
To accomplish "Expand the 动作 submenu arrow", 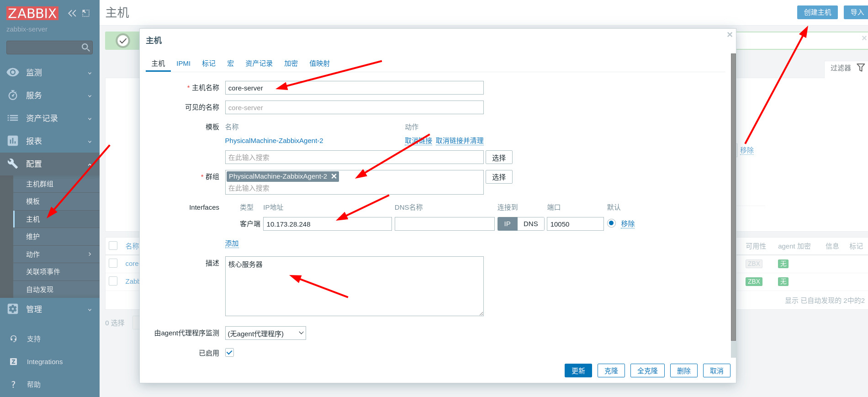I will point(90,254).
